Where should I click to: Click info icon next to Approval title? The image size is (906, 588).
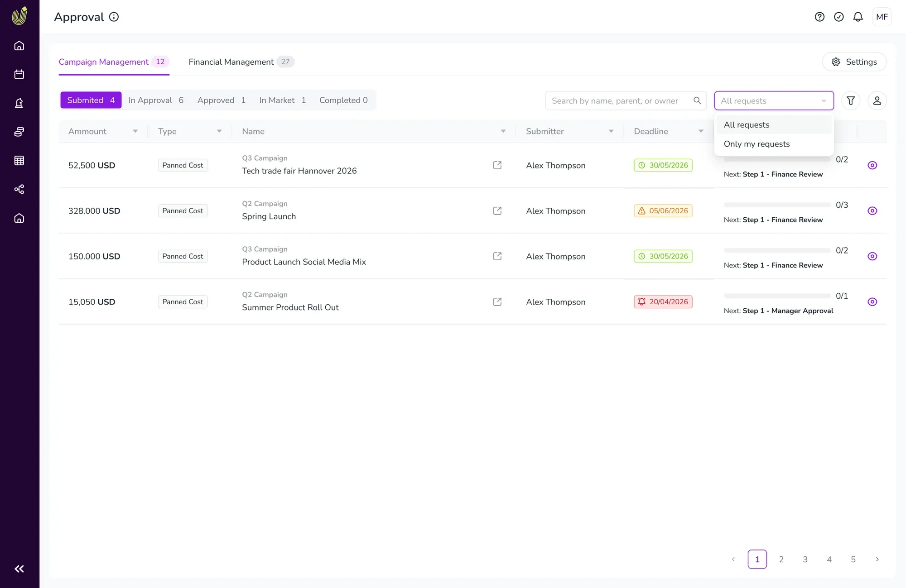tap(114, 17)
